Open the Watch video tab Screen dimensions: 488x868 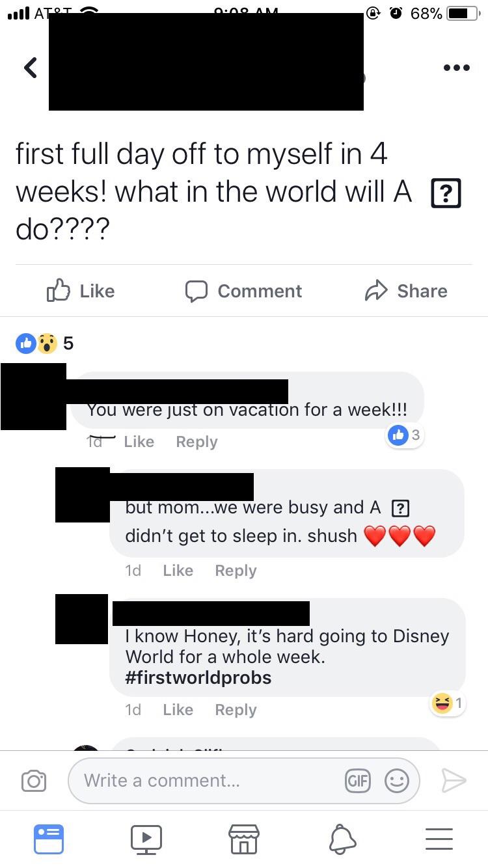pyautogui.click(x=146, y=839)
